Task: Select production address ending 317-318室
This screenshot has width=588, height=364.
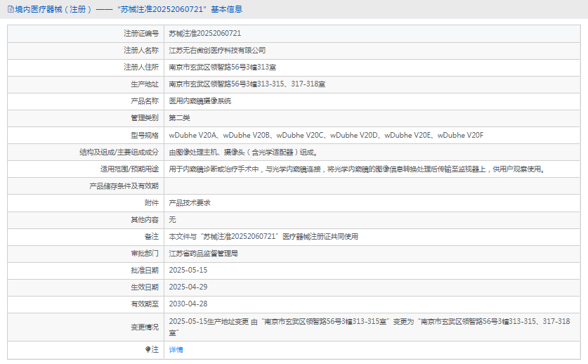Action: pos(247,84)
